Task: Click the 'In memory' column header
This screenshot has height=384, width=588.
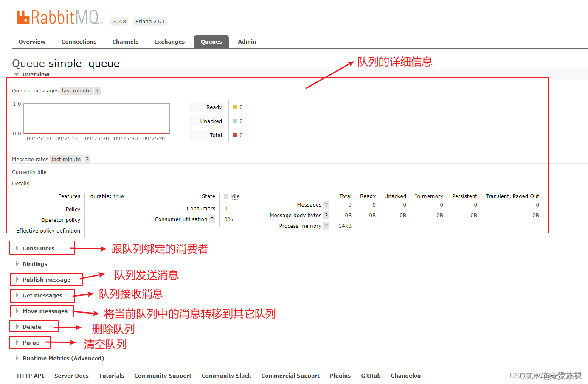Action: (x=429, y=196)
